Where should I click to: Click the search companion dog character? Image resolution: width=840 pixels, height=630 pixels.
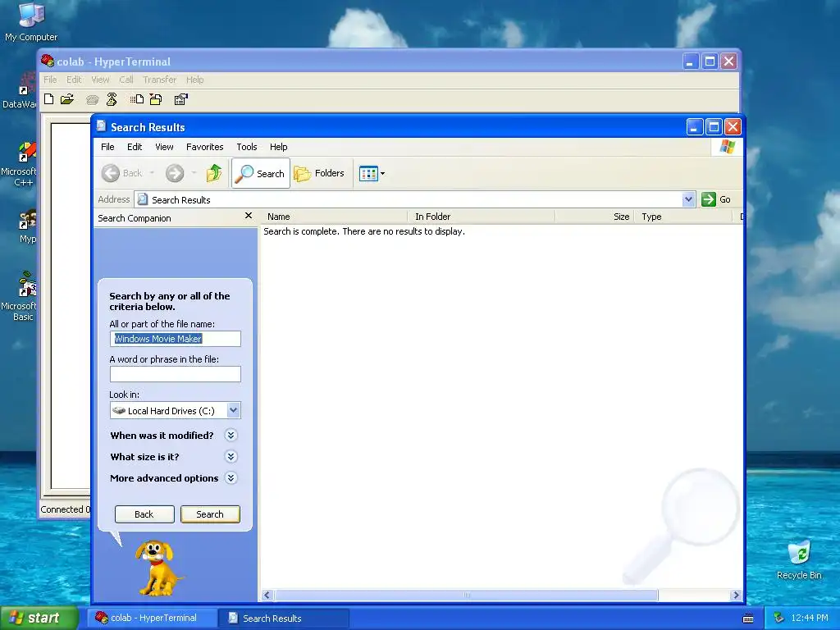coord(157,568)
